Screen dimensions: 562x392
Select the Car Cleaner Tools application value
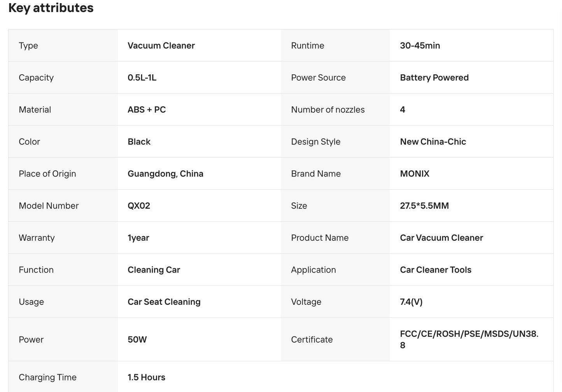coord(436,270)
